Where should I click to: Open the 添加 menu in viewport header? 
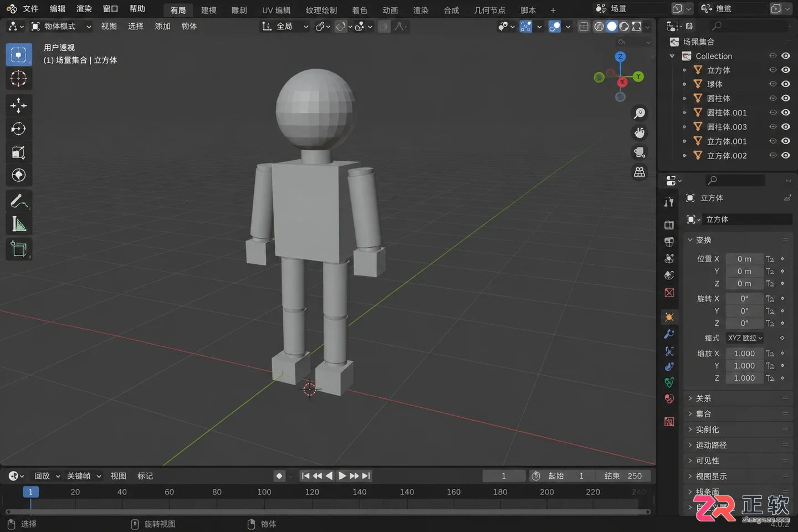click(162, 26)
